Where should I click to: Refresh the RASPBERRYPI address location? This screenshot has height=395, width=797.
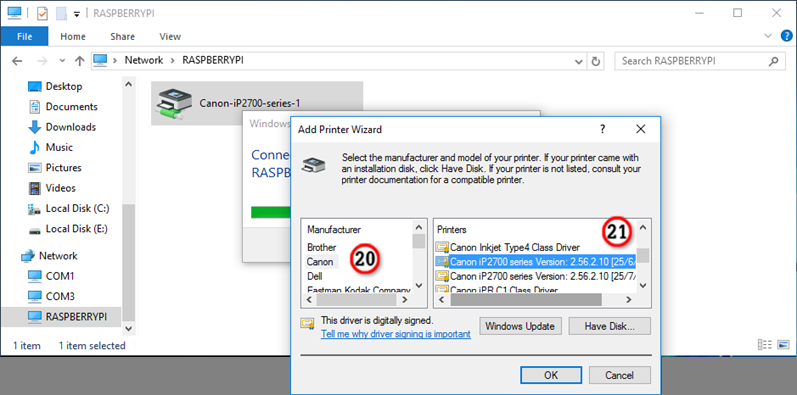[595, 61]
